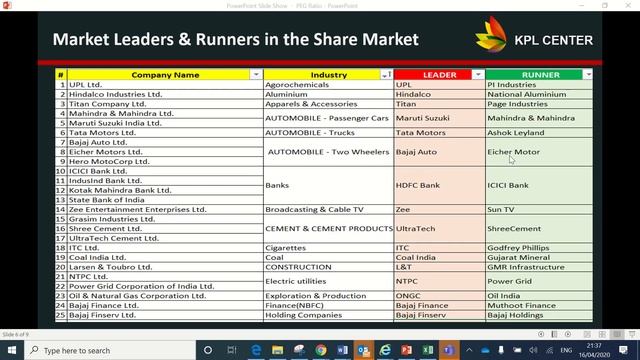Click the clock showing 21:37
This screenshot has width=640, height=360.
(594, 346)
